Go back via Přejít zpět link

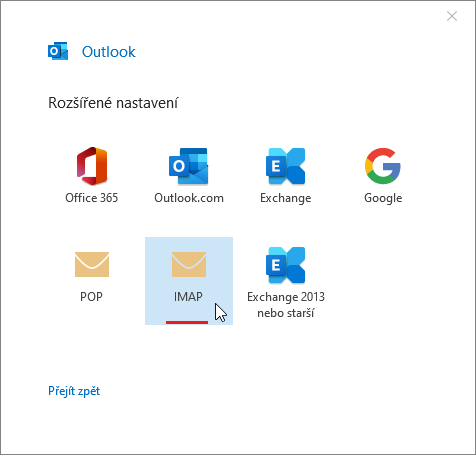click(74, 391)
